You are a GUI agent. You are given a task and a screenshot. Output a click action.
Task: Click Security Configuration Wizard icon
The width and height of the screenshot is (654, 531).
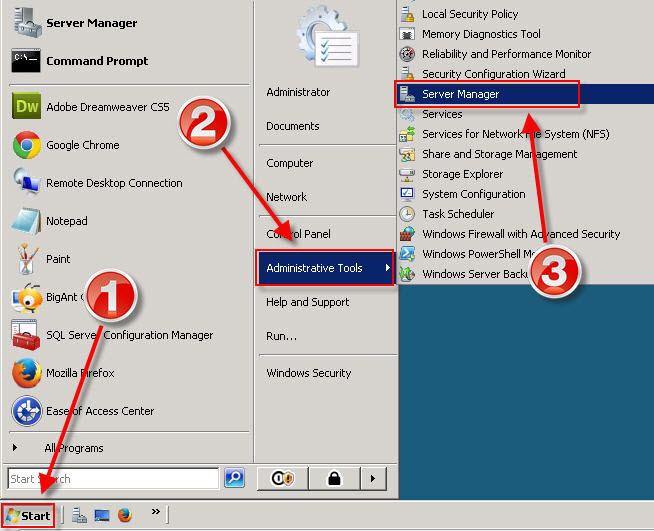[x=407, y=73]
